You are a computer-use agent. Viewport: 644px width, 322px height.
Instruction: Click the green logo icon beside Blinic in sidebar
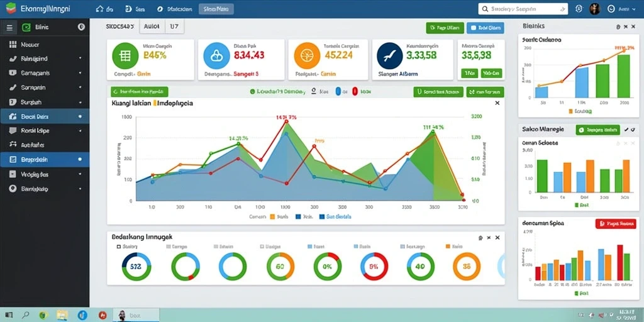tap(26, 28)
